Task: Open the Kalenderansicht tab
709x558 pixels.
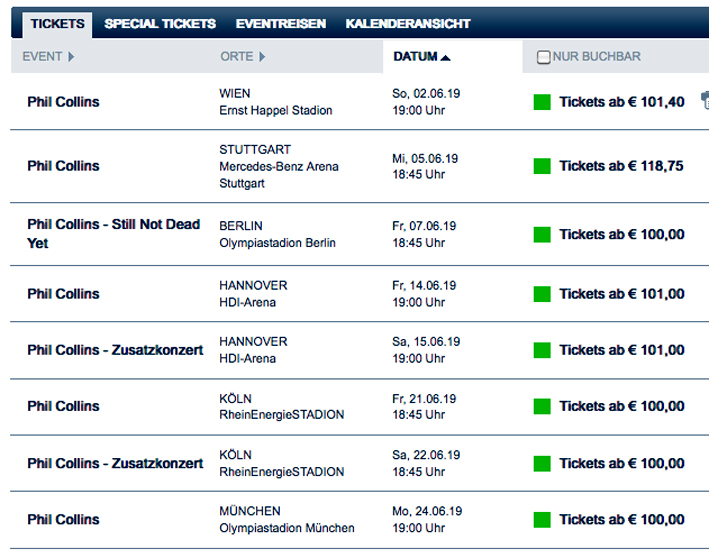Action: coord(408,24)
